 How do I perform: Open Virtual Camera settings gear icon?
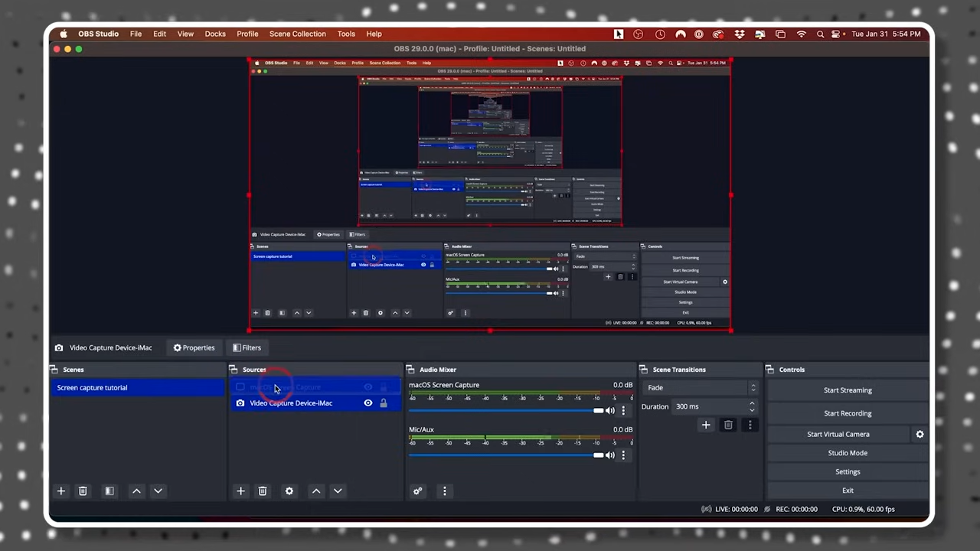[x=920, y=435]
